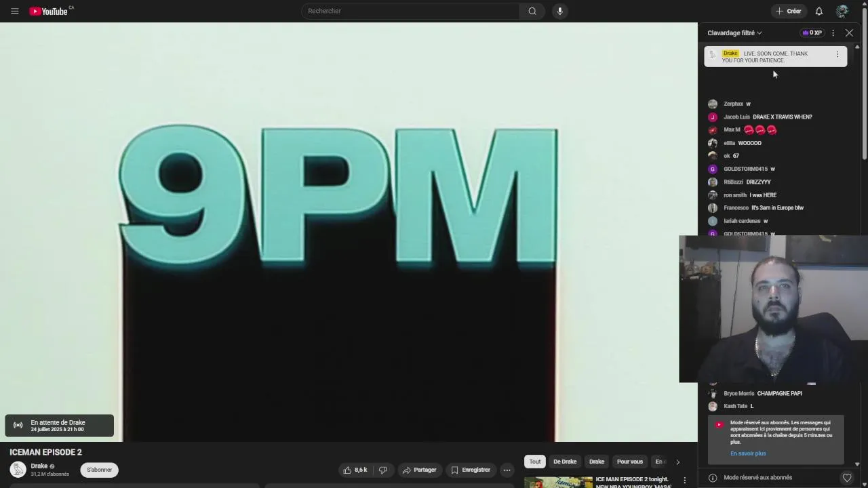868x488 pixels.
Task: Open chat options three-dot menu
Action: click(x=833, y=33)
